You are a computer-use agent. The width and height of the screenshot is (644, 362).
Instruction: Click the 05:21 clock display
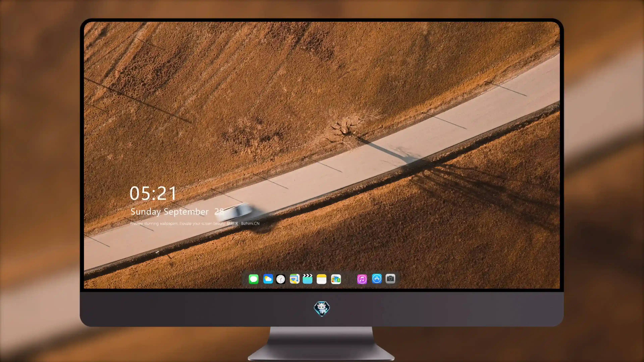pyautogui.click(x=153, y=193)
